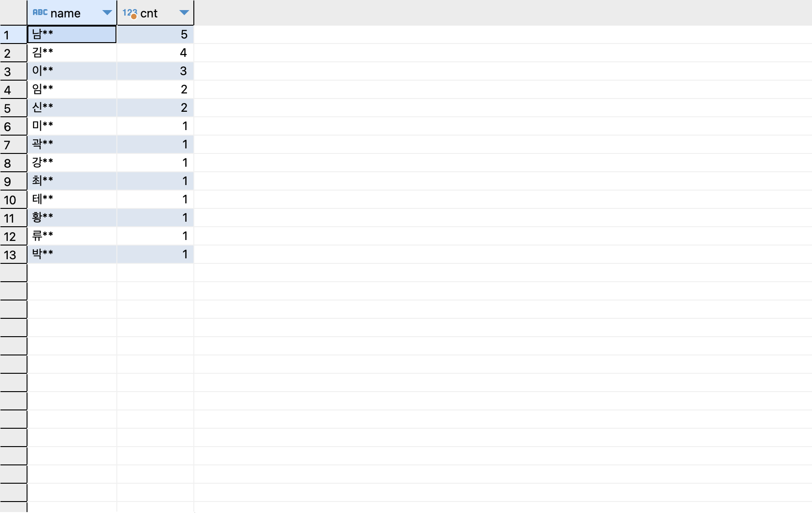Select the name cell 신**
Screen dimensions: 812x513
click(72, 108)
